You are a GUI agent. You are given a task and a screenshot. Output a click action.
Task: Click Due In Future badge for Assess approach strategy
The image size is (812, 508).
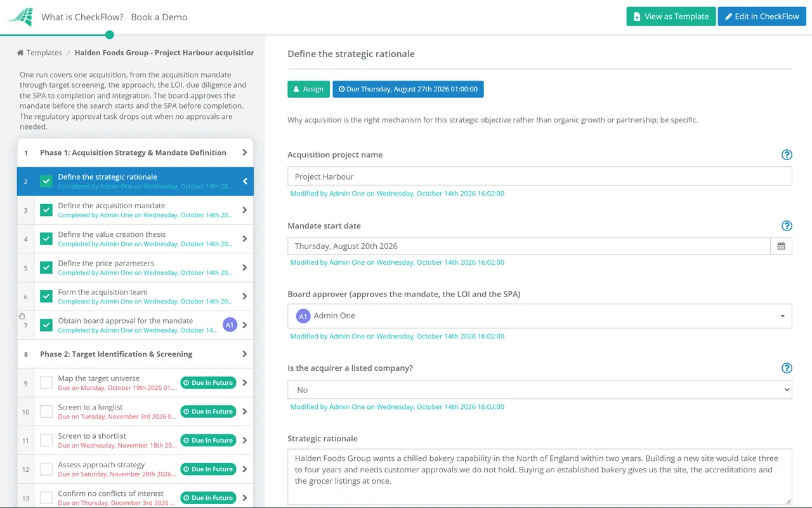point(208,469)
